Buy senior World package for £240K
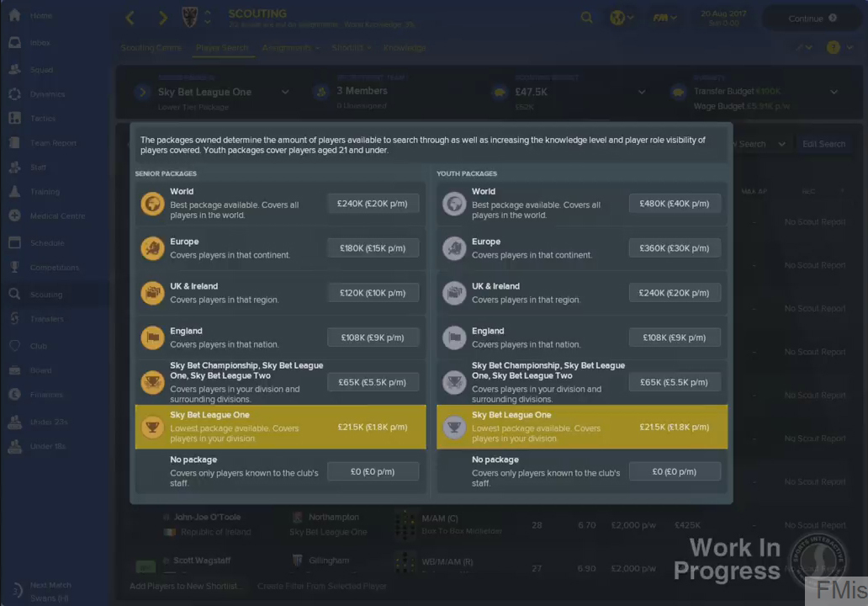Viewport: 868px width, 606px height. coord(373,204)
